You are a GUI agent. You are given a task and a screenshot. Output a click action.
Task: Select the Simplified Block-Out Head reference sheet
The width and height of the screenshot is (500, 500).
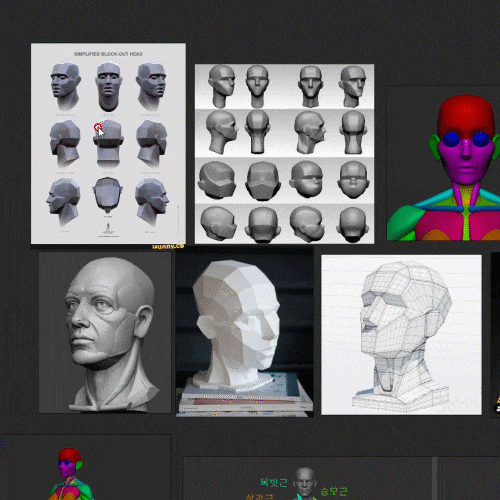click(x=108, y=143)
